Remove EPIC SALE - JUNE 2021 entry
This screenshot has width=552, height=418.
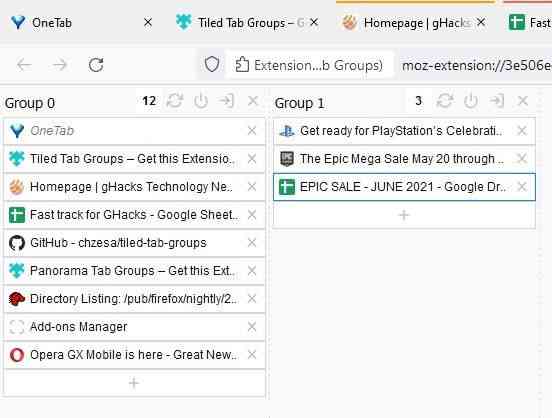pos(522,187)
